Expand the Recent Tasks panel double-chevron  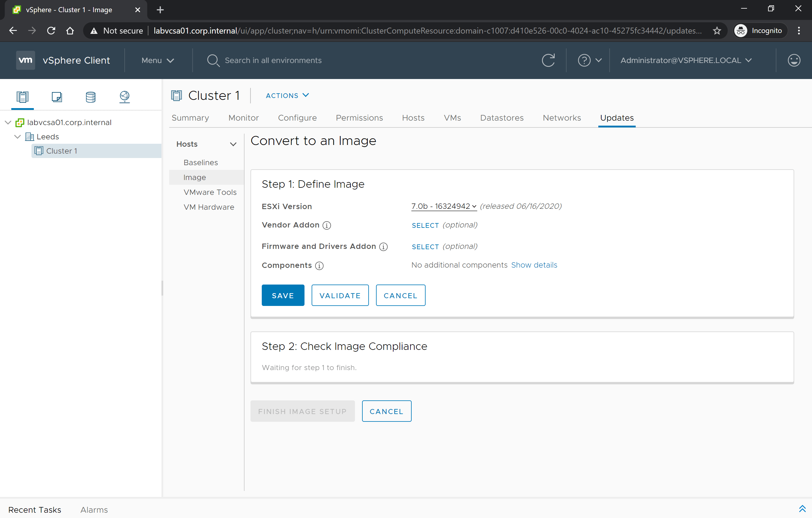point(802,509)
